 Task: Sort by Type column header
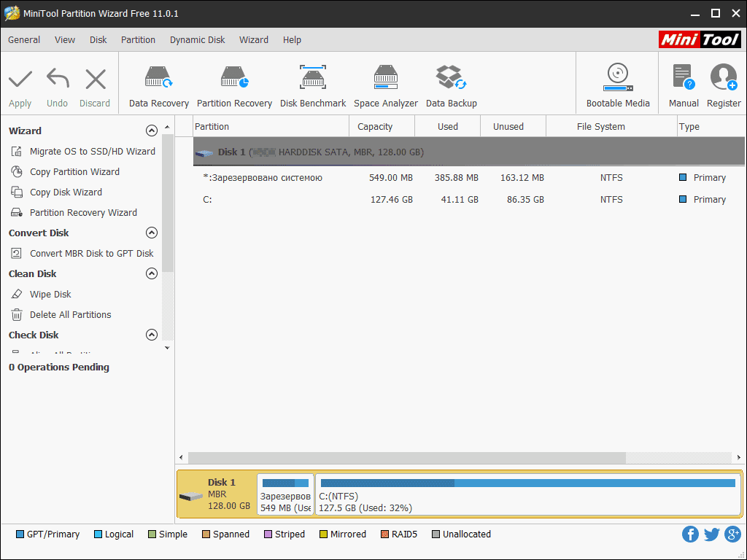click(x=711, y=127)
